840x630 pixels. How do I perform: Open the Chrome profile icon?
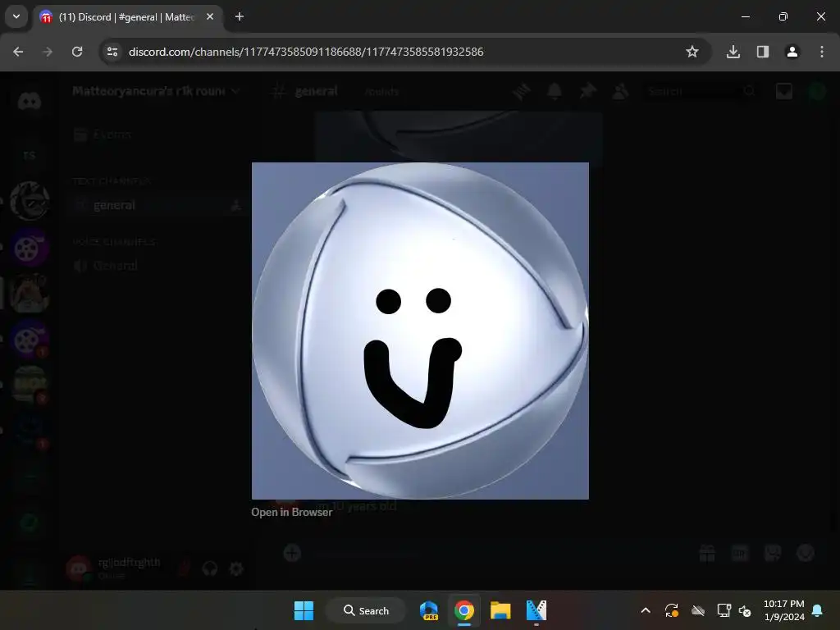pos(792,52)
